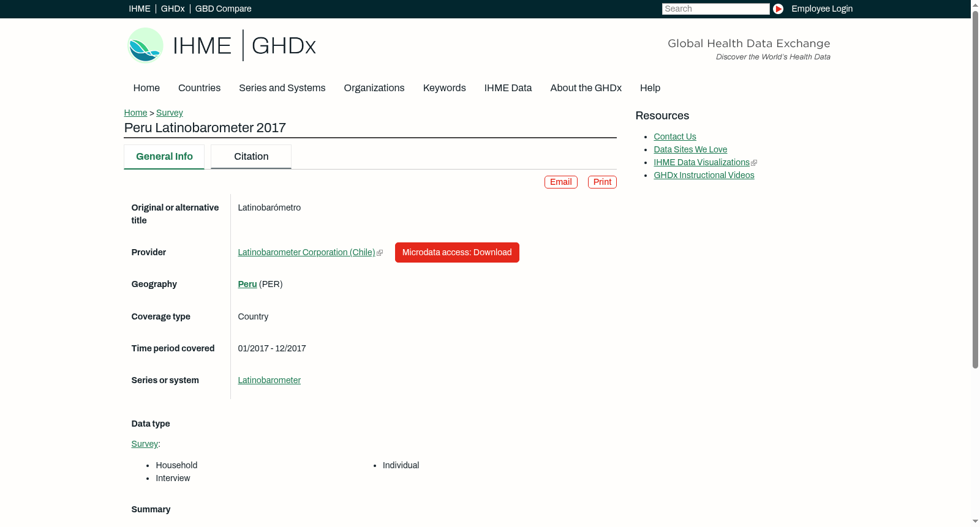Click 'Interview' list item
Image resolution: width=980 pixels, height=527 pixels.
(x=173, y=478)
